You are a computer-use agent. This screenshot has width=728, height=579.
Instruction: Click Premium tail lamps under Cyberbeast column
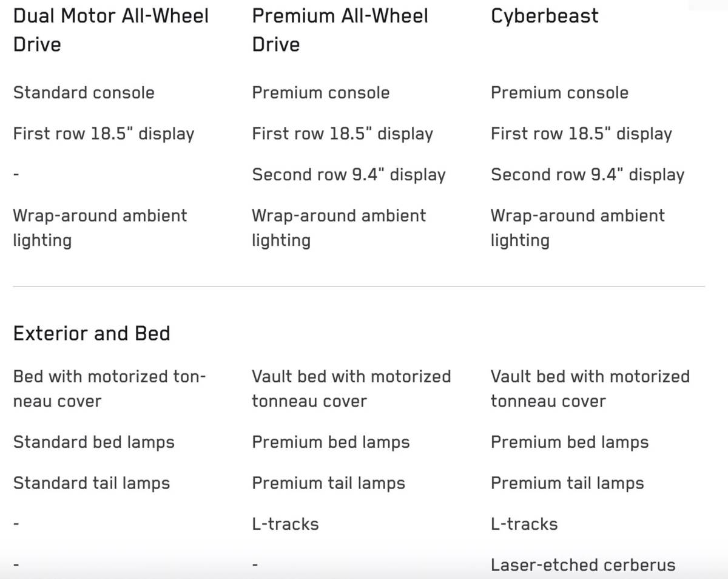tap(567, 483)
